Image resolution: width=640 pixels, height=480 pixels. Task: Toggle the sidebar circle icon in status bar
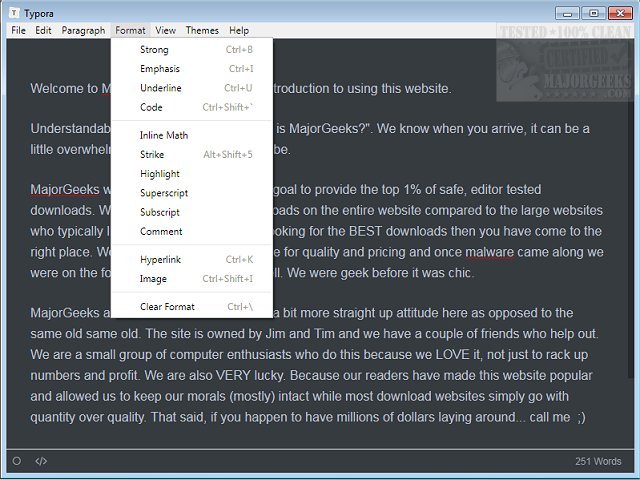pos(17,461)
